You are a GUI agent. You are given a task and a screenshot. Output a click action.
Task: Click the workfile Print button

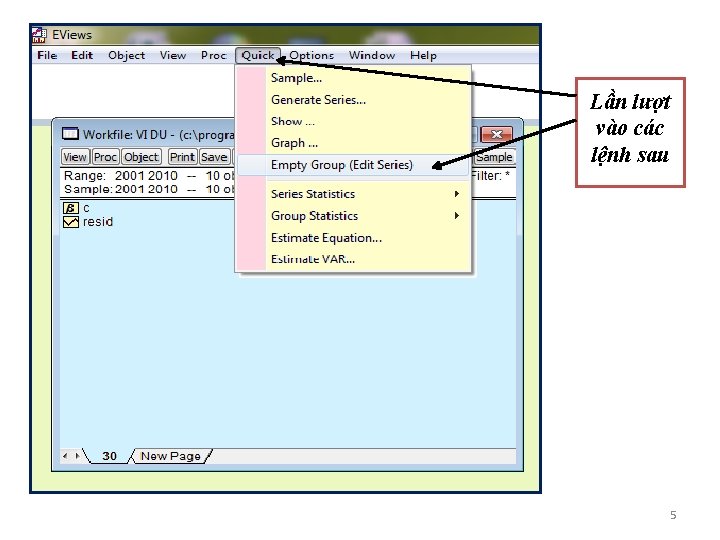coord(182,157)
